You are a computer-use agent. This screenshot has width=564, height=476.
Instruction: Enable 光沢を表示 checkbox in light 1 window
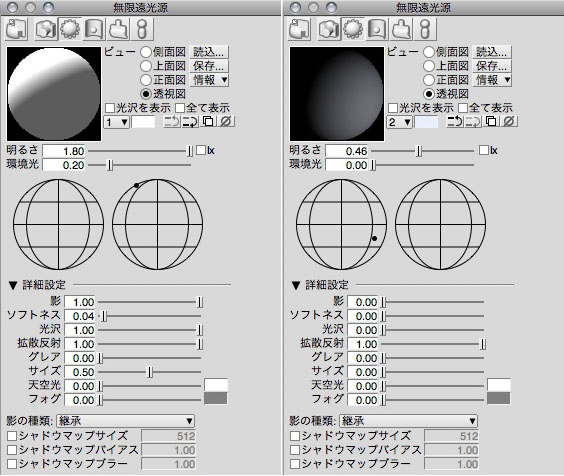tap(110, 108)
